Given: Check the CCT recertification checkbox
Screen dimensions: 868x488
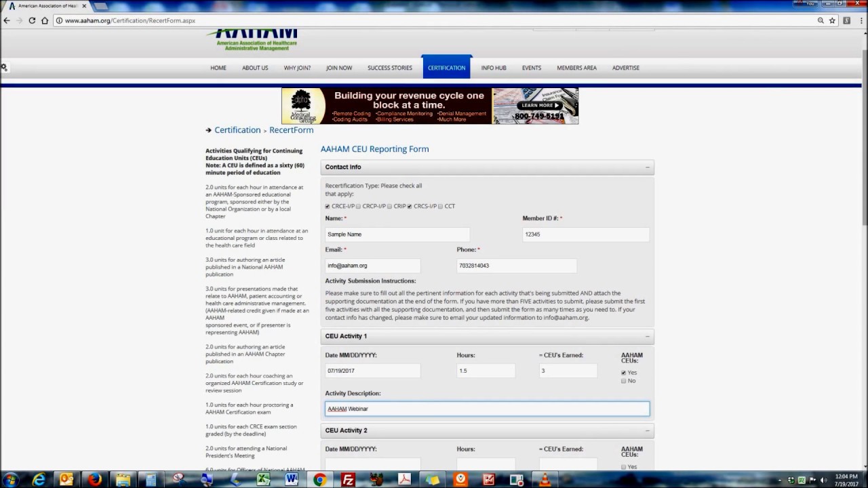Looking at the screenshot, I should tap(440, 207).
